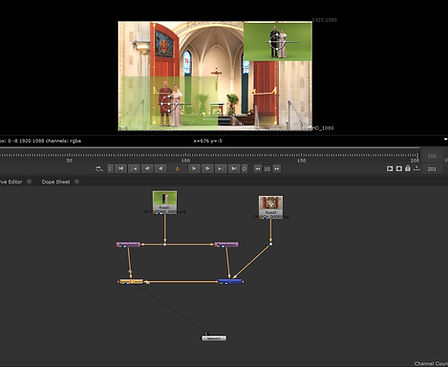This screenshot has width=448, height=367.
Task: Jump to the first frame
Action: coord(121,169)
